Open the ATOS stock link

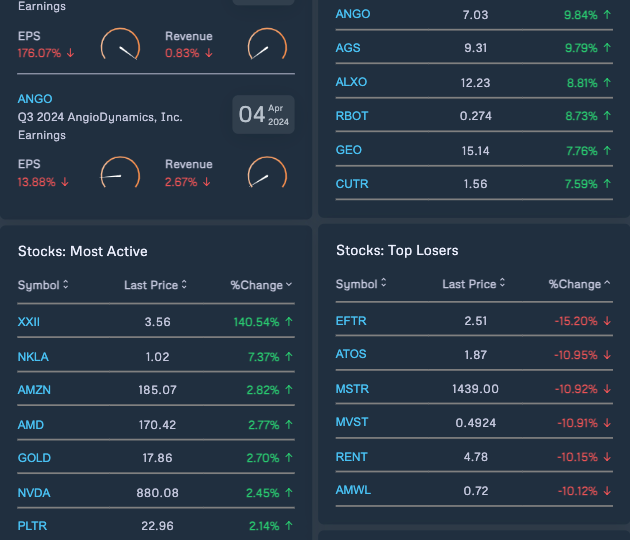point(351,354)
